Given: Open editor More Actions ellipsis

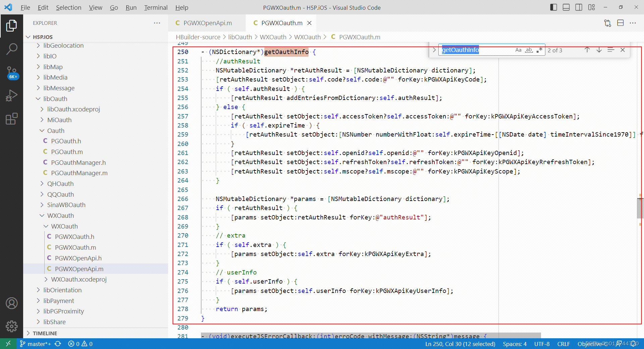Looking at the screenshot, I should 633,23.
